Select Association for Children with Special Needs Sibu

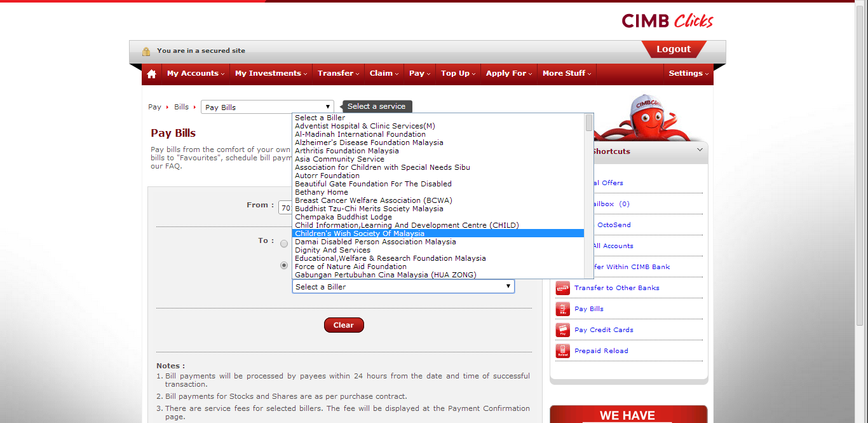[x=438, y=167]
